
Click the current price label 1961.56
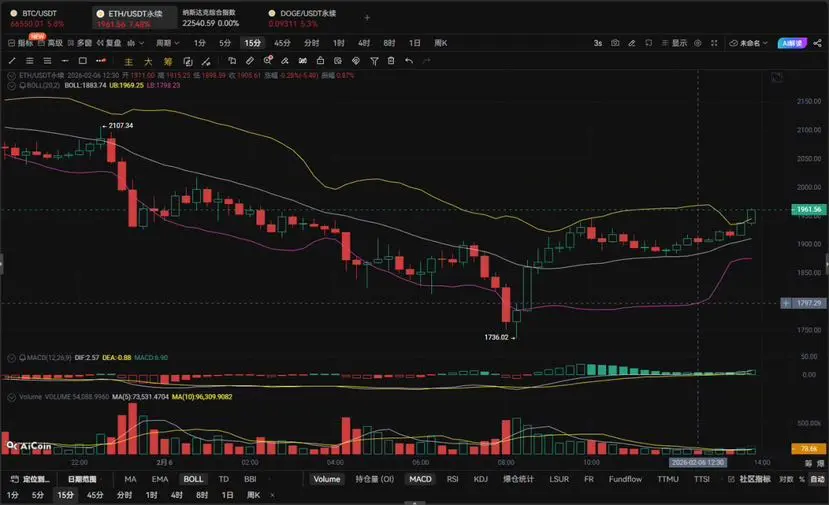tap(808, 209)
